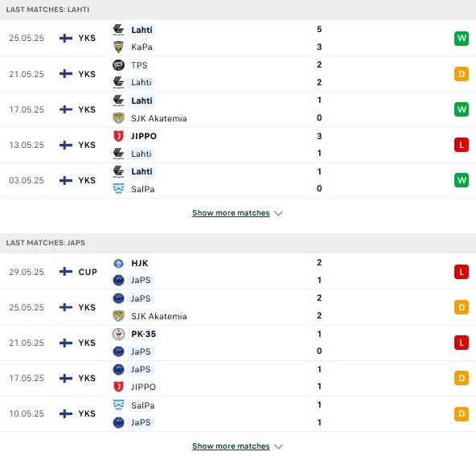Click the Finland flag beside CUP
Viewport: 476px width, 460px height.
[x=66, y=272]
